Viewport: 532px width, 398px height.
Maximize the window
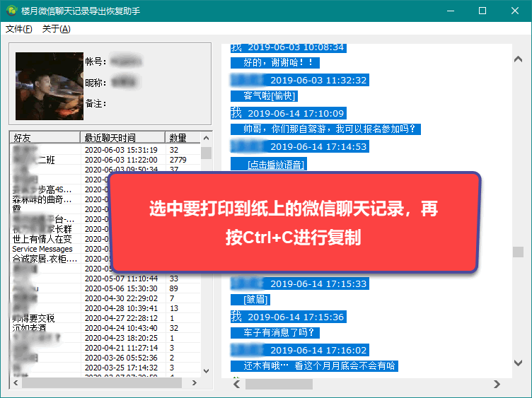[x=482, y=11]
